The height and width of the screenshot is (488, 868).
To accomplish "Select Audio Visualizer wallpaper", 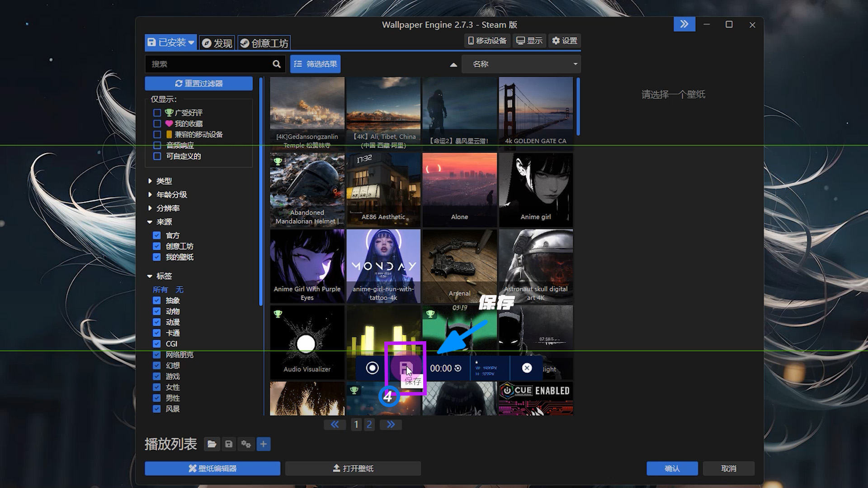I will coord(307,343).
